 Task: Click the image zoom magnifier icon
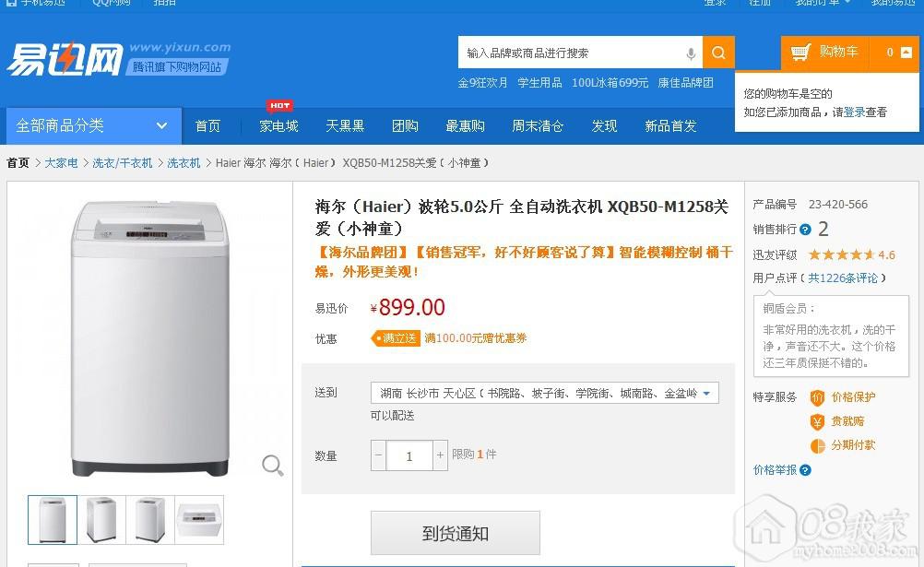(272, 465)
